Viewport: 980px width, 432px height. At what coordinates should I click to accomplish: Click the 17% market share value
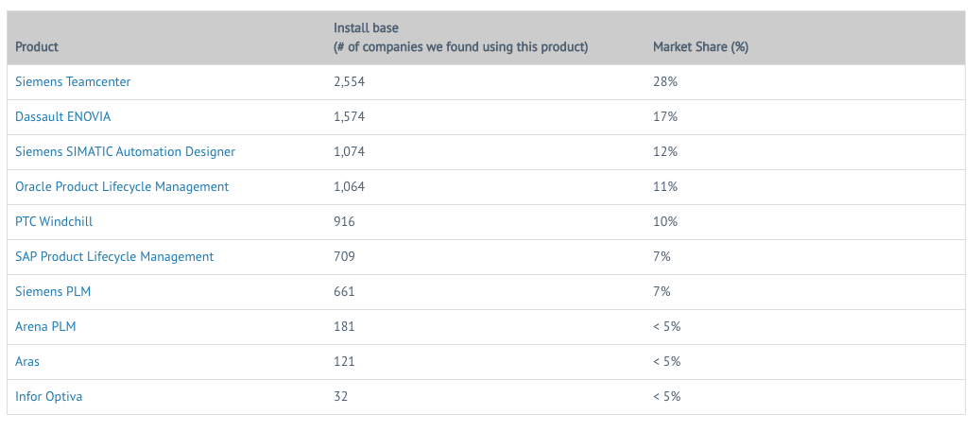665,117
